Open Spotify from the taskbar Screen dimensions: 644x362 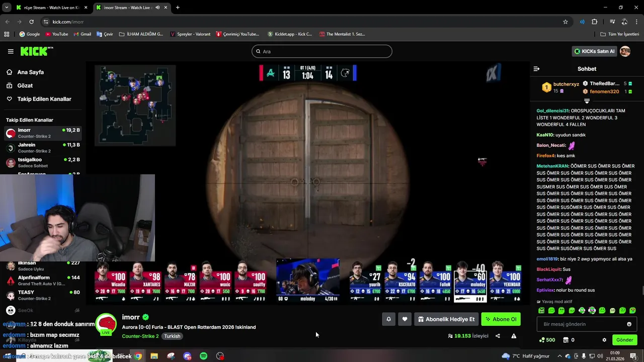point(203,356)
